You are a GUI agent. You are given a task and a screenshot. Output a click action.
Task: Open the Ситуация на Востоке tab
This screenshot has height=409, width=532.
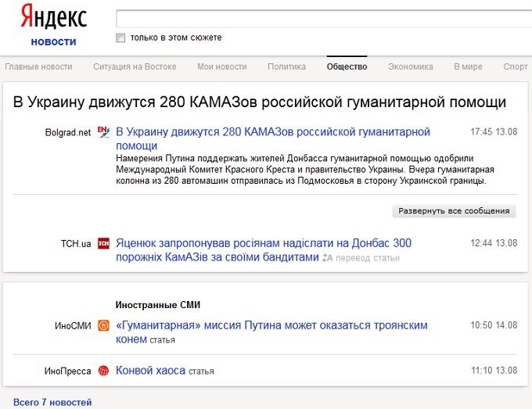click(x=135, y=66)
